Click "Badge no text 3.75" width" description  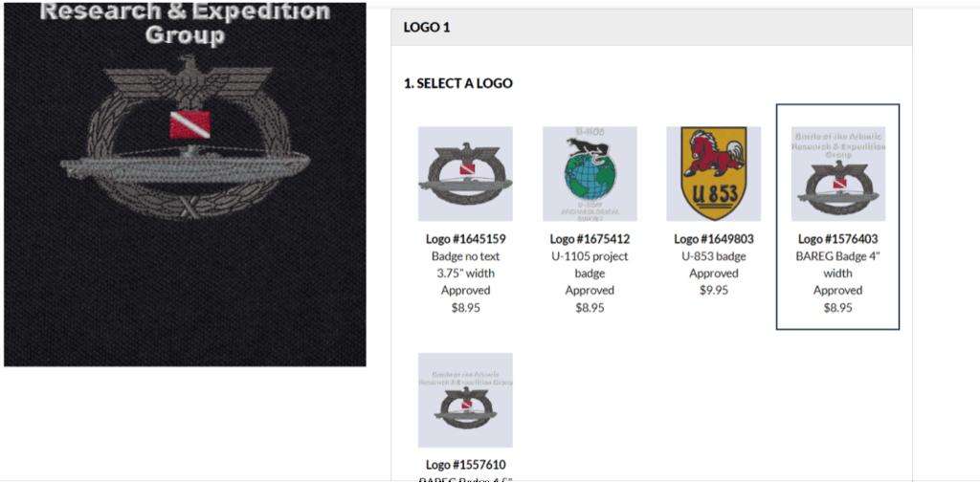tap(466, 264)
